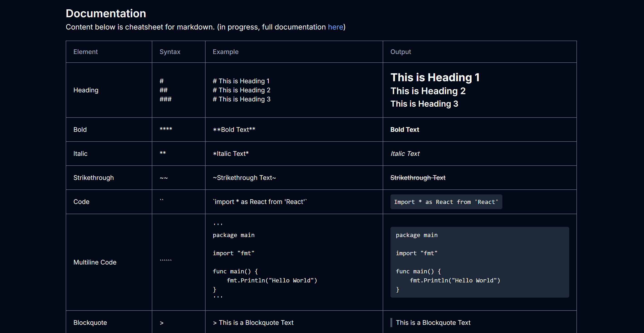The height and width of the screenshot is (333, 644).
Task: Click 'func main() {' in the Output code block
Action: click(418, 272)
